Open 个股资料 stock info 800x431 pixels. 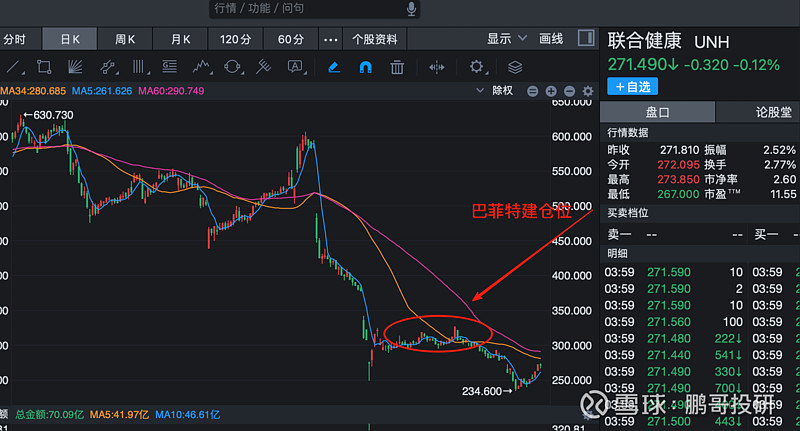[374, 39]
